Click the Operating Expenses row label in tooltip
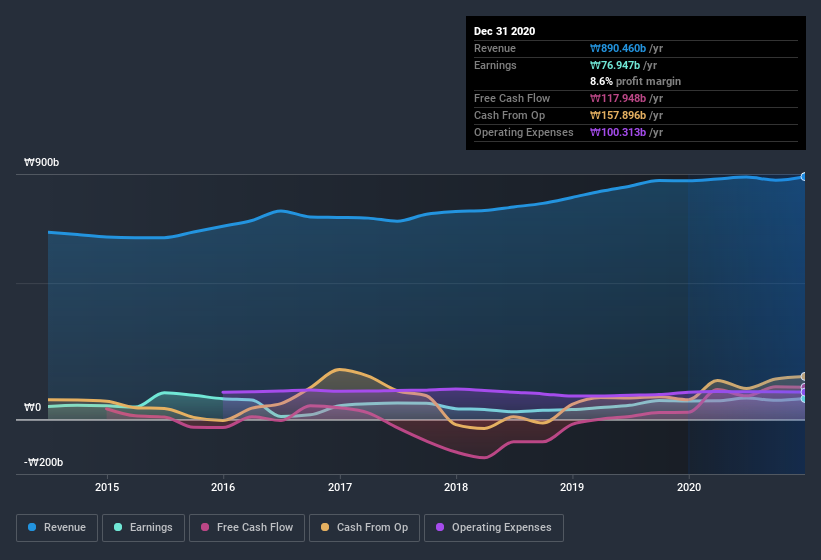Viewport: 821px width, 560px height. click(524, 132)
